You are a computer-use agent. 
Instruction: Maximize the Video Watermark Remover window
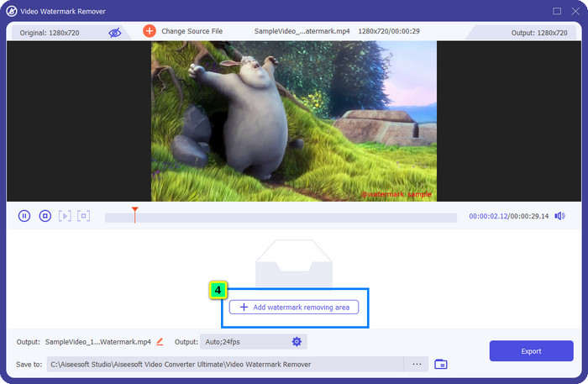(x=557, y=11)
